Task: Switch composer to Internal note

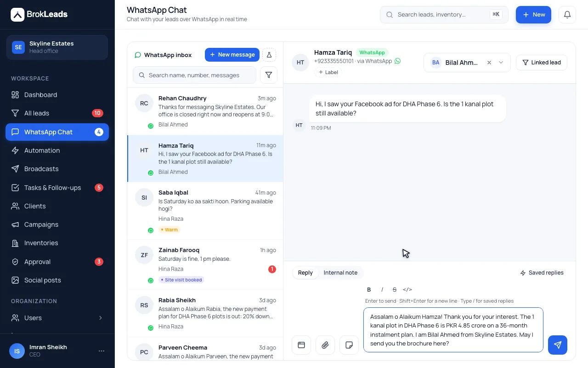Action: (340, 273)
